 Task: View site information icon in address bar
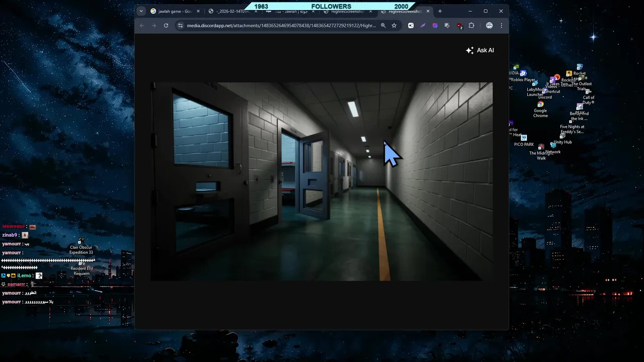point(181,26)
